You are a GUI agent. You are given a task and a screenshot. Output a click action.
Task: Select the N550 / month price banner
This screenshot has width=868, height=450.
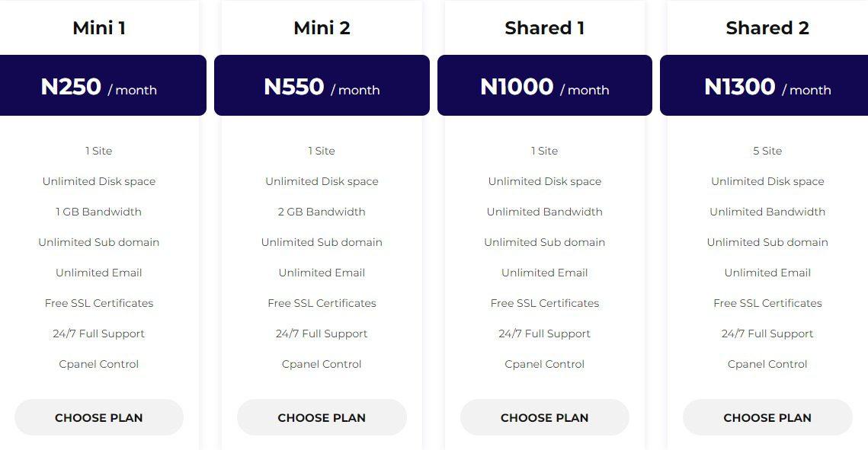(322, 85)
